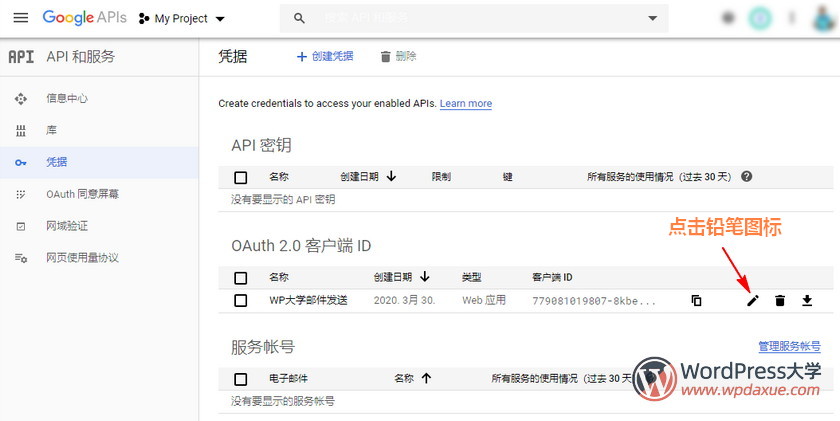840x421 pixels.
Task: Click the search magnifier icon
Action: (x=300, y=18)
